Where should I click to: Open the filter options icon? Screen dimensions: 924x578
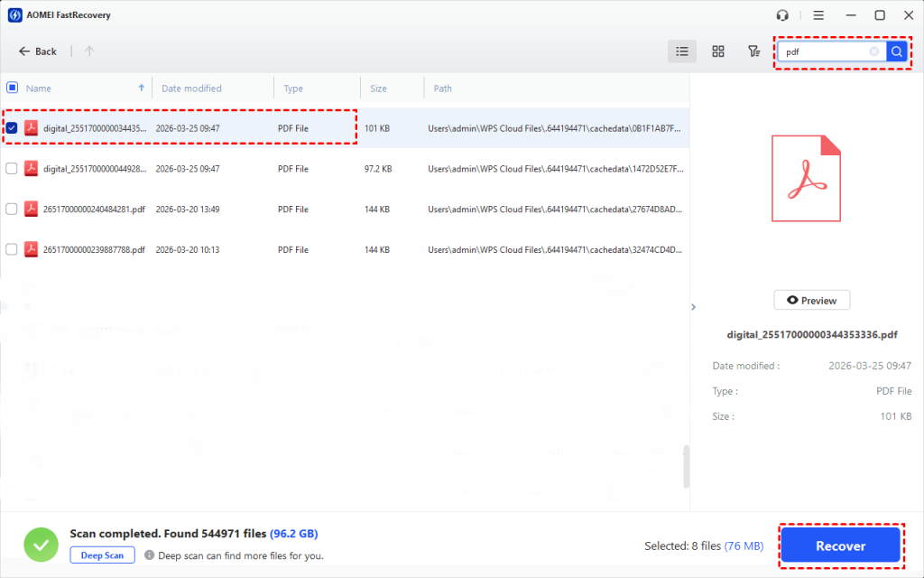[x=753, y=51]
